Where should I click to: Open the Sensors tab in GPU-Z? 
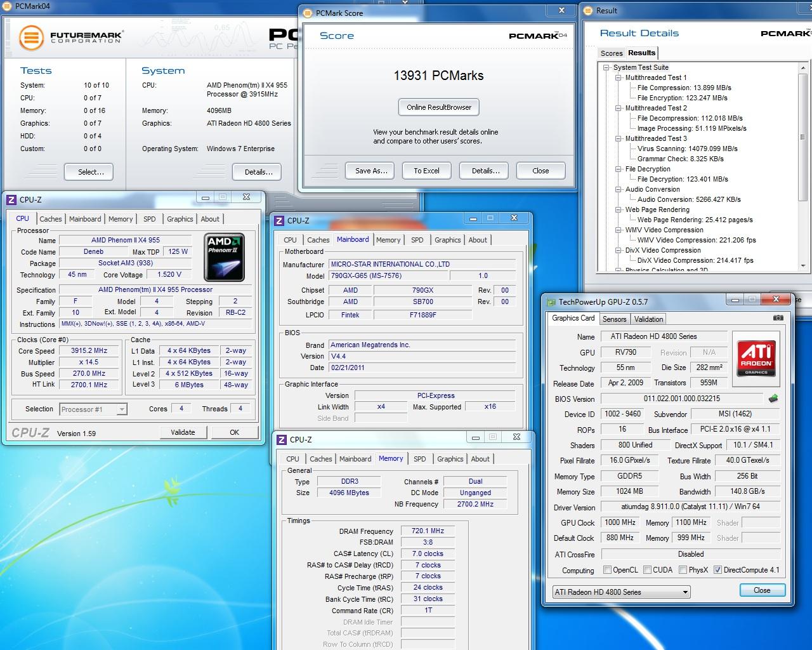coord(614,319)
